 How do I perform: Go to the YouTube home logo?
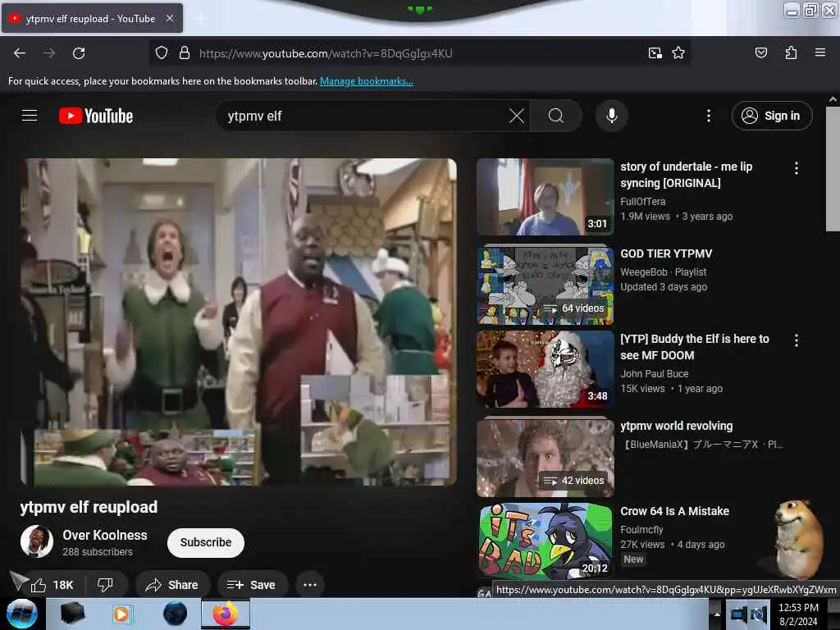point(96,116)
